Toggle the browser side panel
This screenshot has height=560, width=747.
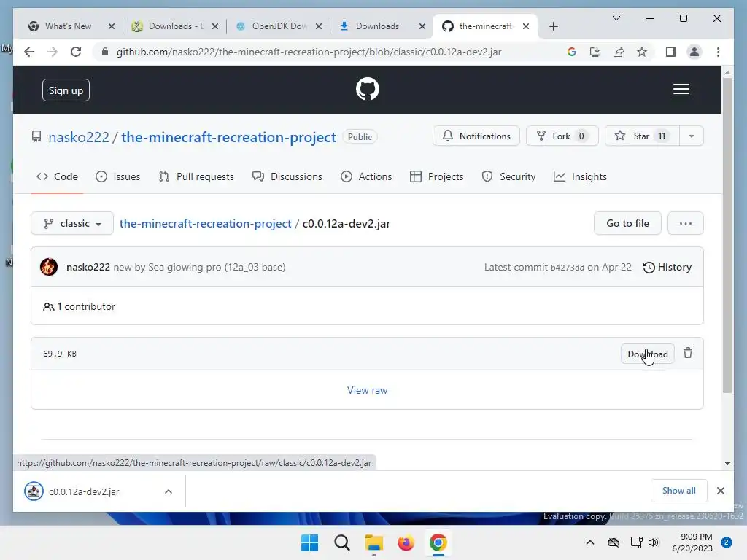[x=671, y=52]
